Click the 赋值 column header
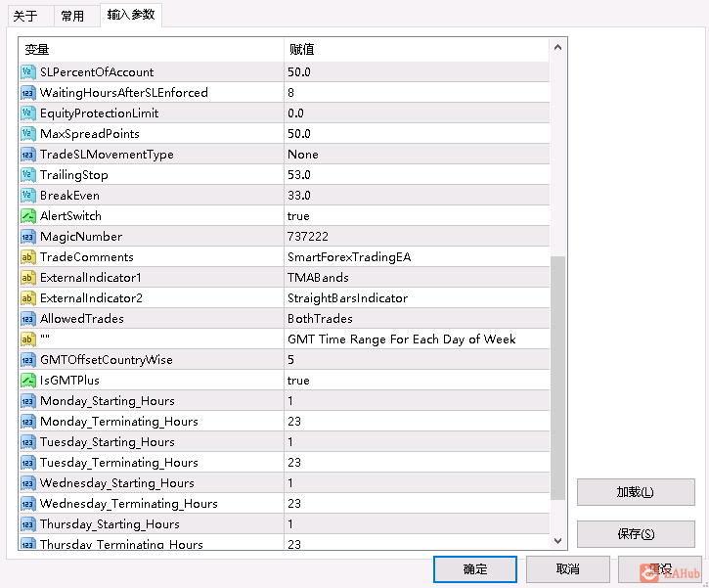This screenshot has width=709, height=588. [x=417, y=49]
